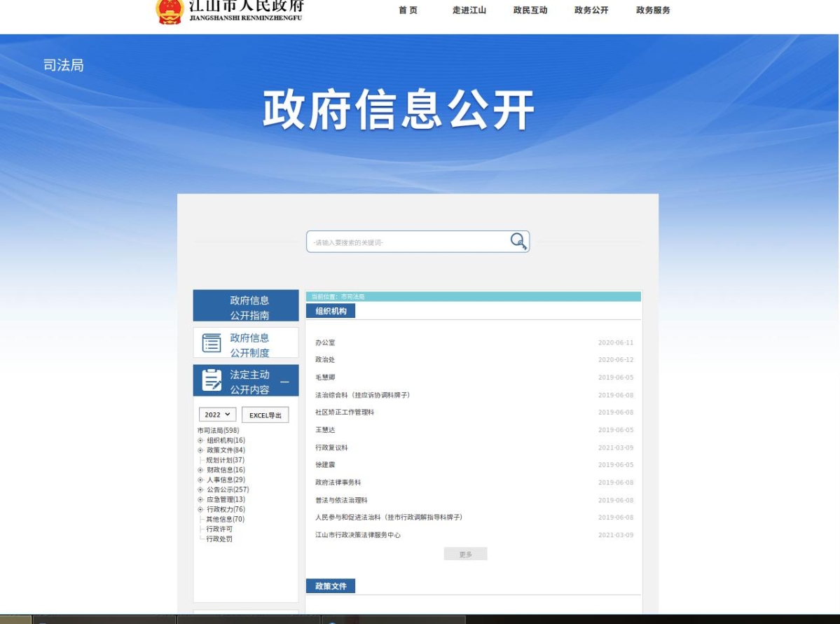Open 人民参与和促进法治科 entry
The width and height of the screenshot is (840, 624).
pyautogui.click(x=389, y=517)
